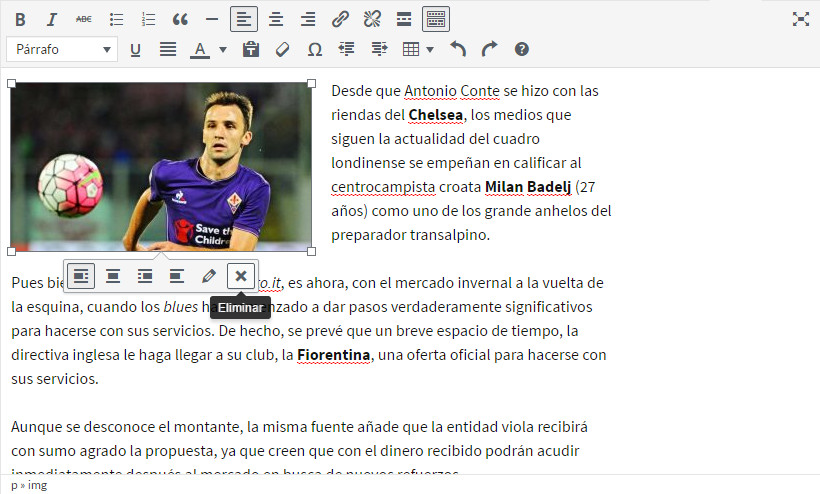Toggle bold formatting
Viewport: 820px width, 494px height.
(20, 20)
